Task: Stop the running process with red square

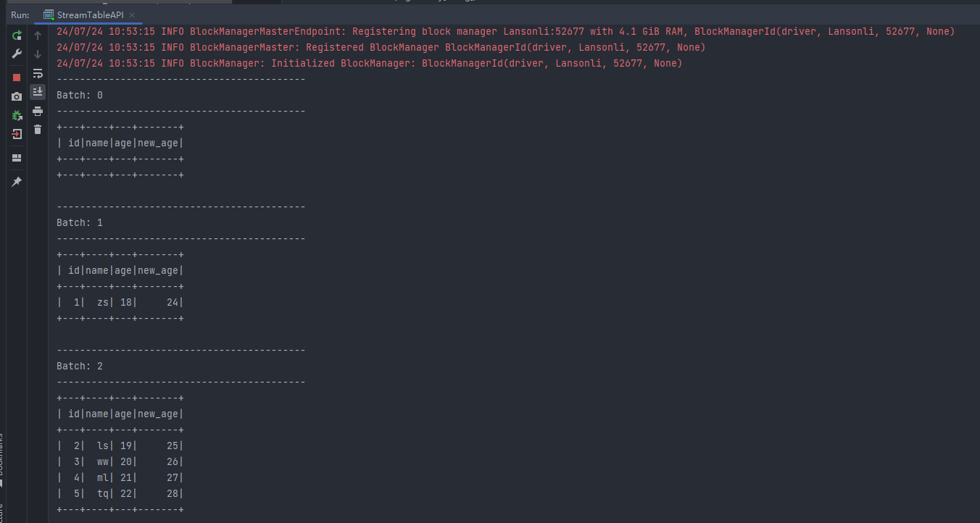Action: point(17,78)
